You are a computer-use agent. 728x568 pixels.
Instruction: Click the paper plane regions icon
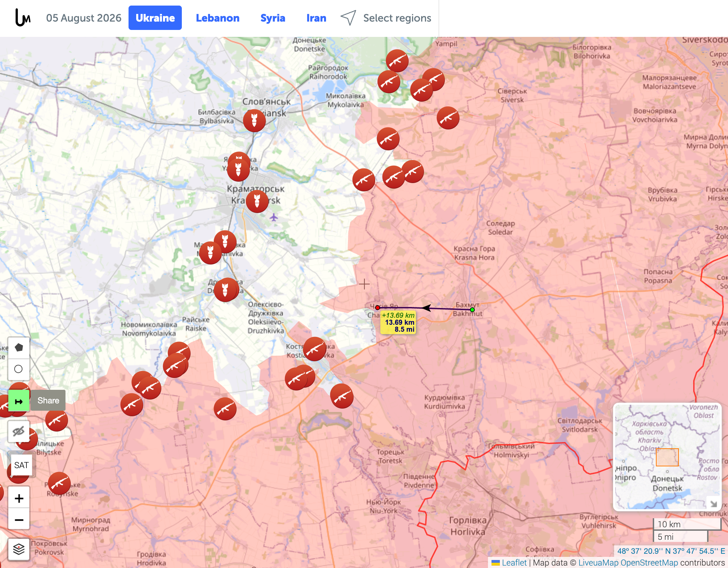point(348,17)
